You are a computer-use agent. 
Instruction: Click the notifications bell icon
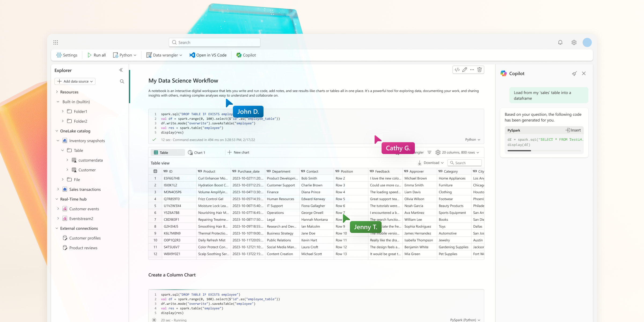[x=560, y=42]
